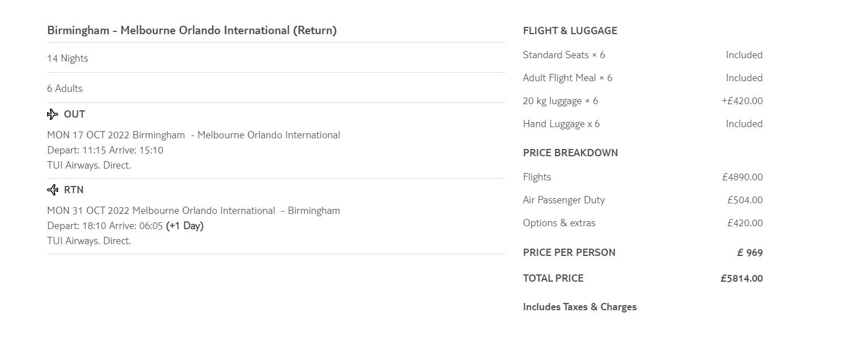Click the FLIGHT & LUGGAGE section heading
The width and height of the screenshot is (868, 350).
(570, 31)
